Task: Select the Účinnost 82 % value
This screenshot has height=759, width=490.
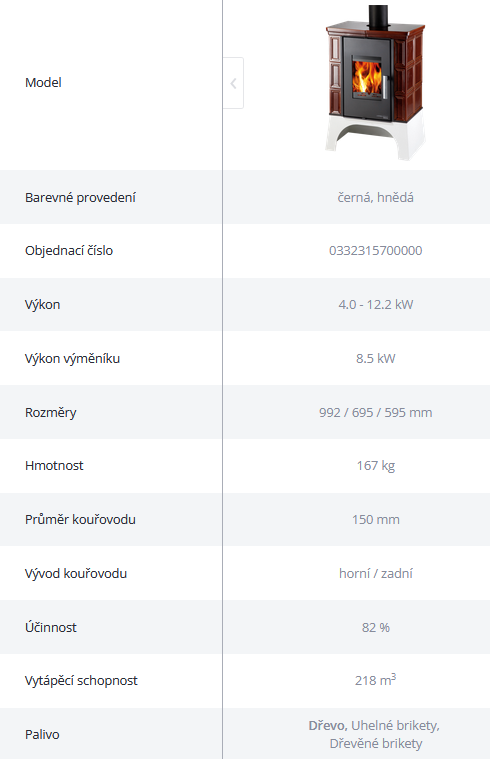Action: coord(376,627)
